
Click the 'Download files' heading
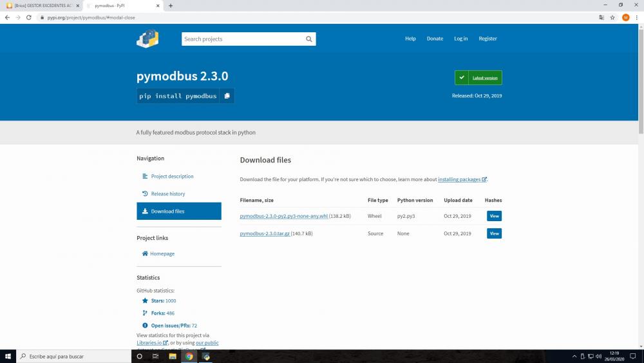265,161
